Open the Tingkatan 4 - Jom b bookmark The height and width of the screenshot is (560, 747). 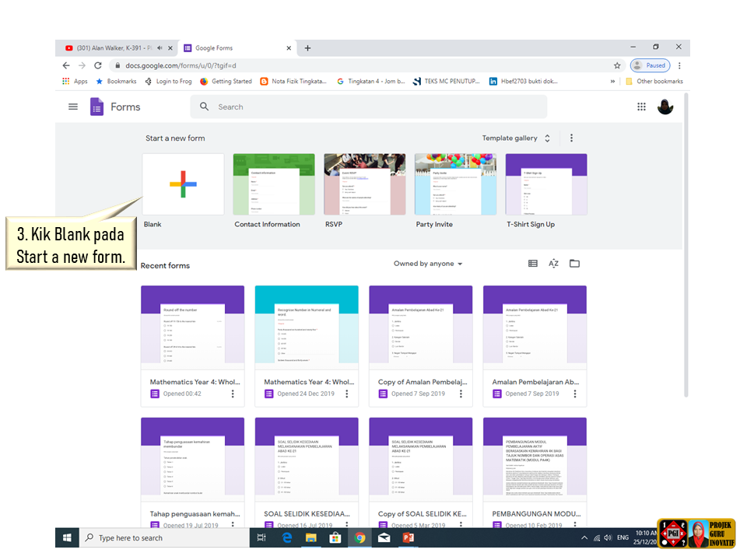[370, 82]
